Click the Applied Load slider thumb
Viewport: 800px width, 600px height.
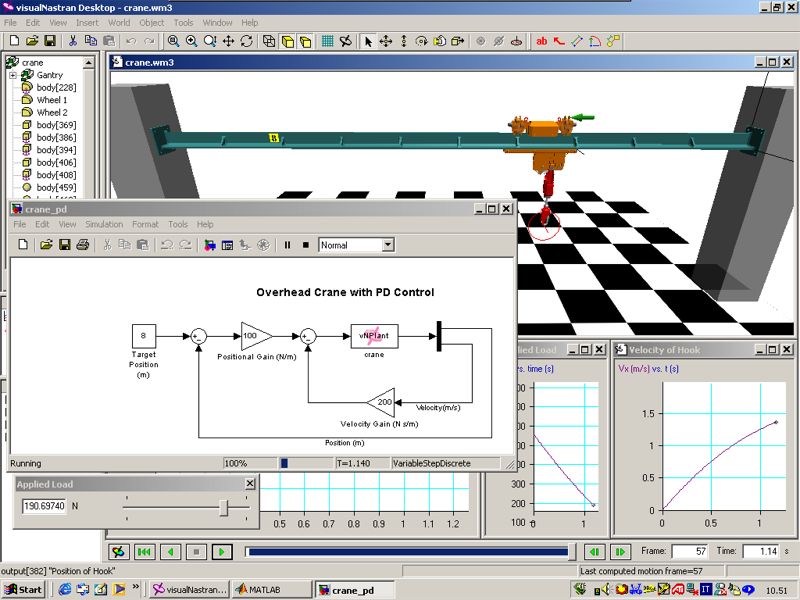(x=223, y=507)
